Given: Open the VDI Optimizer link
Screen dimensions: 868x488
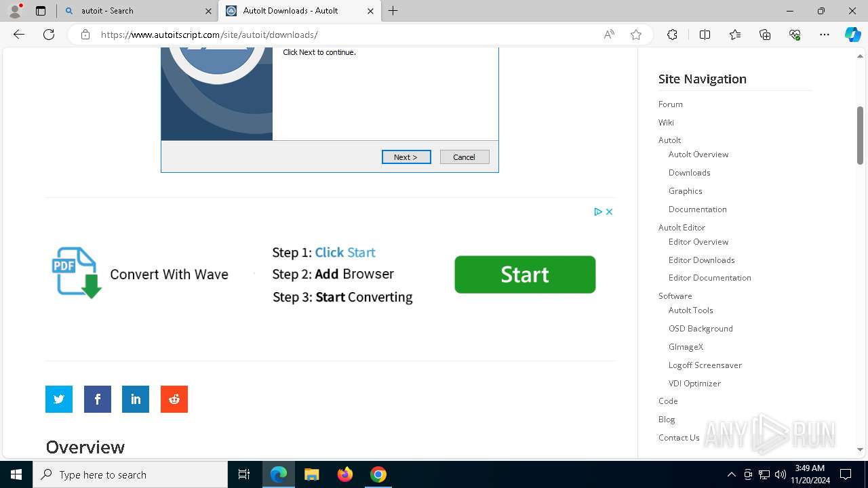Looking at the screenshot, I should pyautogui.click(x=694, y=383).
